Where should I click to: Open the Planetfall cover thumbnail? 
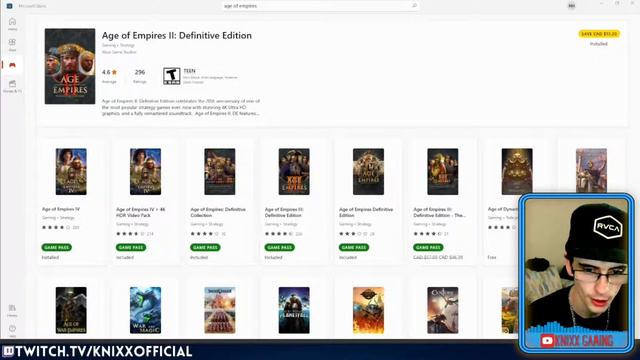tap(294, 310)
